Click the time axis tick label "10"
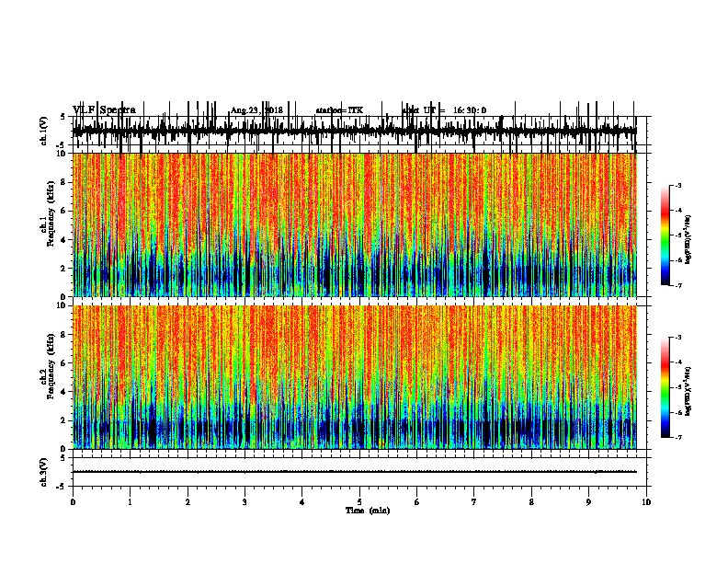 click(646, 502)
